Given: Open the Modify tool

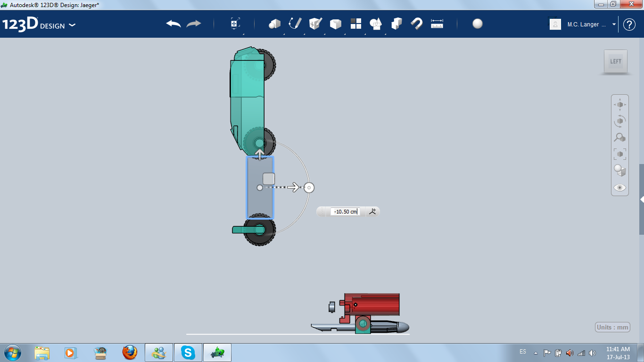Looking at the screenshot, I should point(335,24).
